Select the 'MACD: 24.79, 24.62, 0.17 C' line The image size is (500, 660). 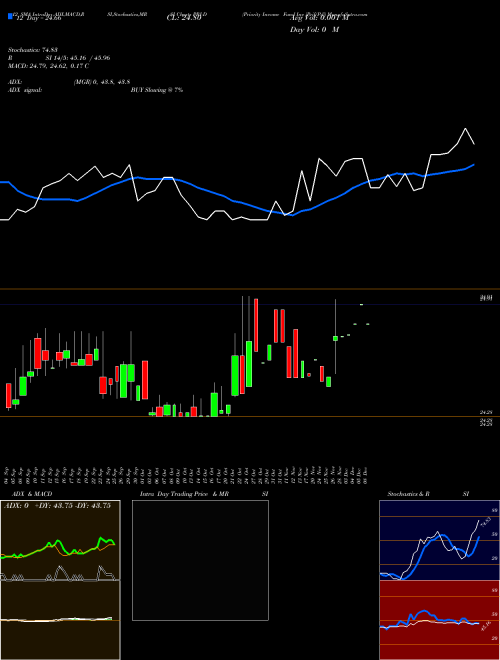[x=48, y=66]
